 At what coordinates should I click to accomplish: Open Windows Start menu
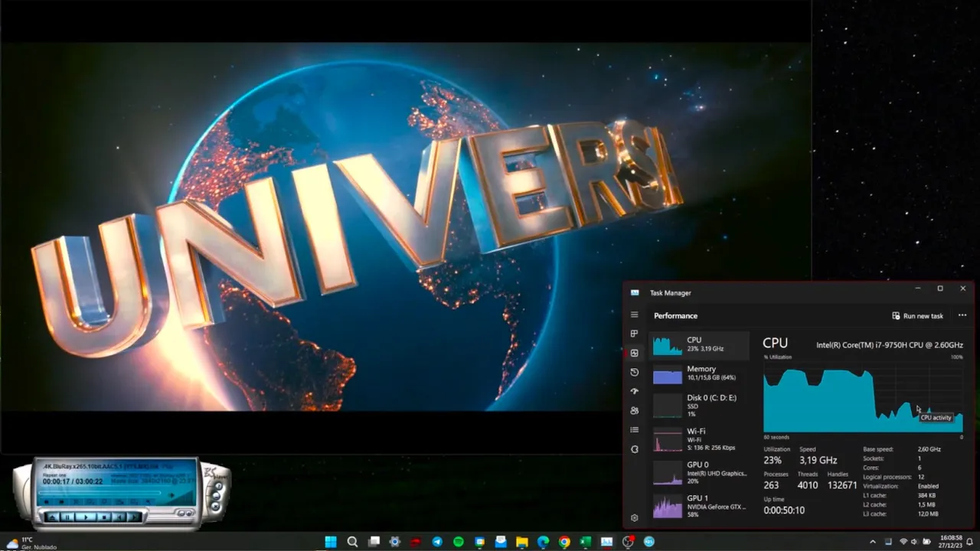pos(331,542)
